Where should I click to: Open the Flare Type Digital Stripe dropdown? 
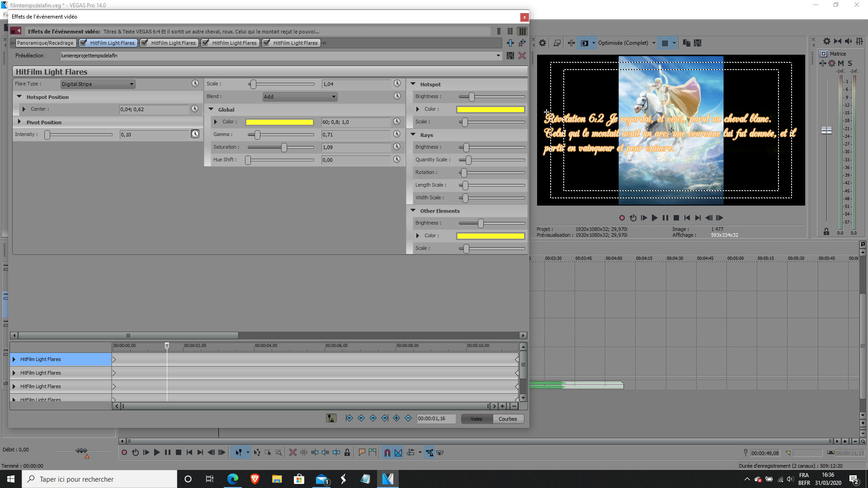(98, 84)
